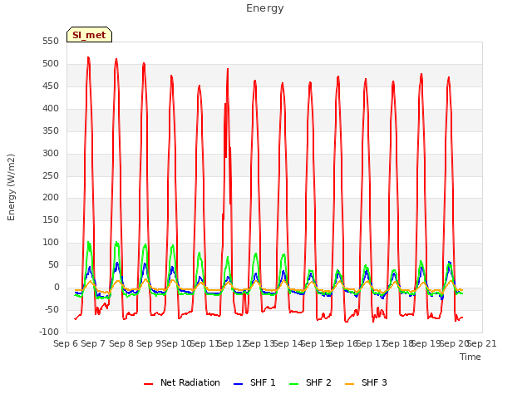This screenshot has width=532, height=399.
Task: Click the Net Radiation legend entry
Action: 182,382
